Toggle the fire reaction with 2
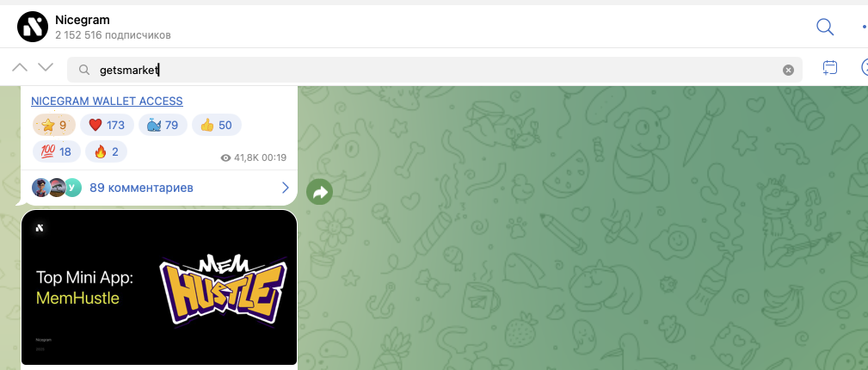868x370 pixels. [107, 151]
